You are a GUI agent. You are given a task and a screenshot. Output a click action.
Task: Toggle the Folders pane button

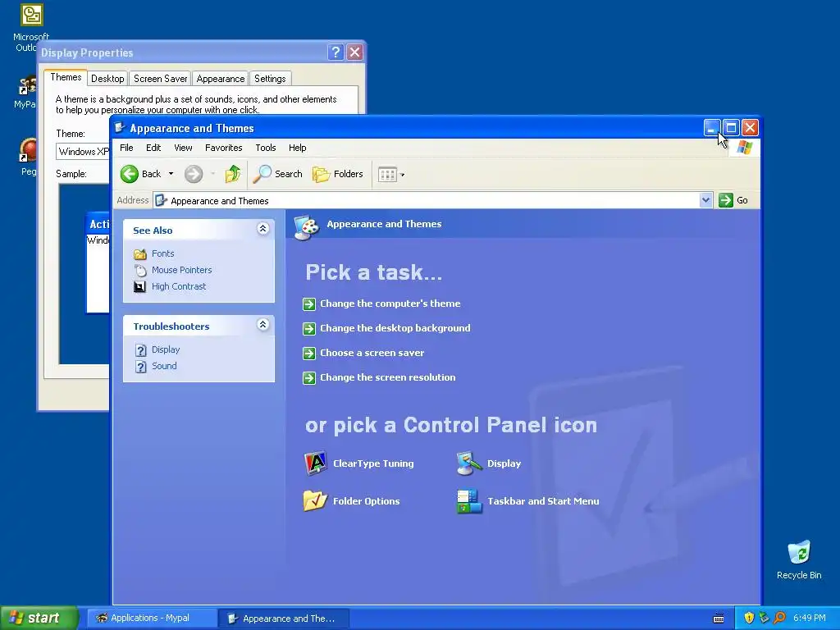[338, 174]
